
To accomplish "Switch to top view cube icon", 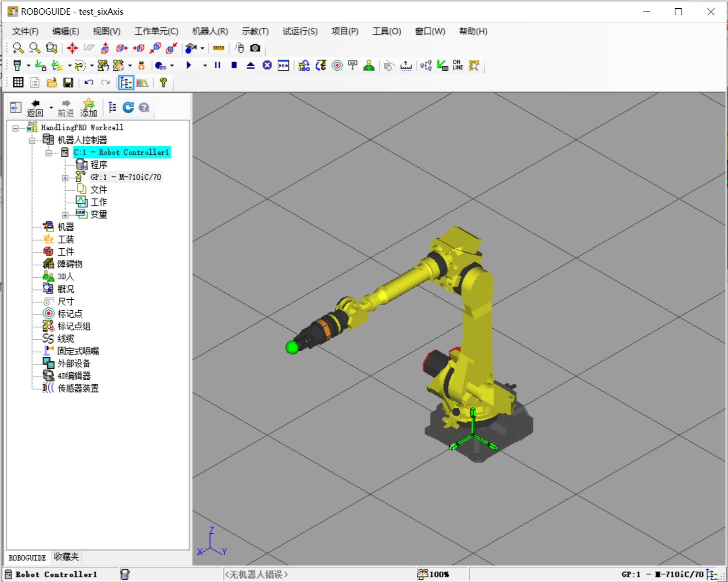I will pos(105,48).
